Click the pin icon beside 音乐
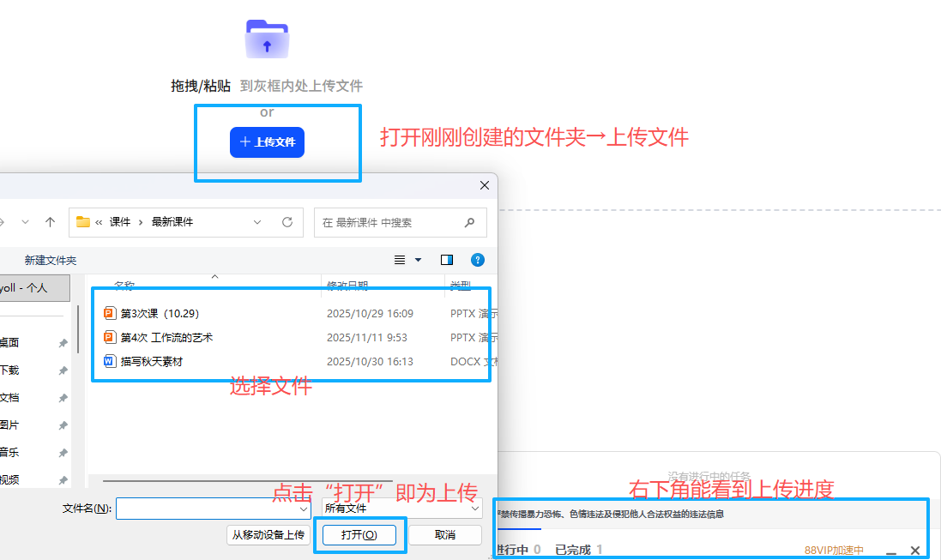 coord(63,453)
